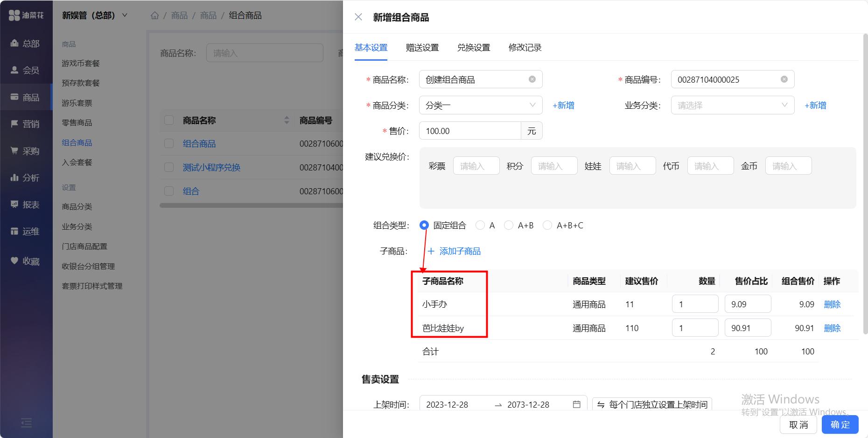Open 总部 in the sidebar
The image size is (868, 438).
(26, 43)
